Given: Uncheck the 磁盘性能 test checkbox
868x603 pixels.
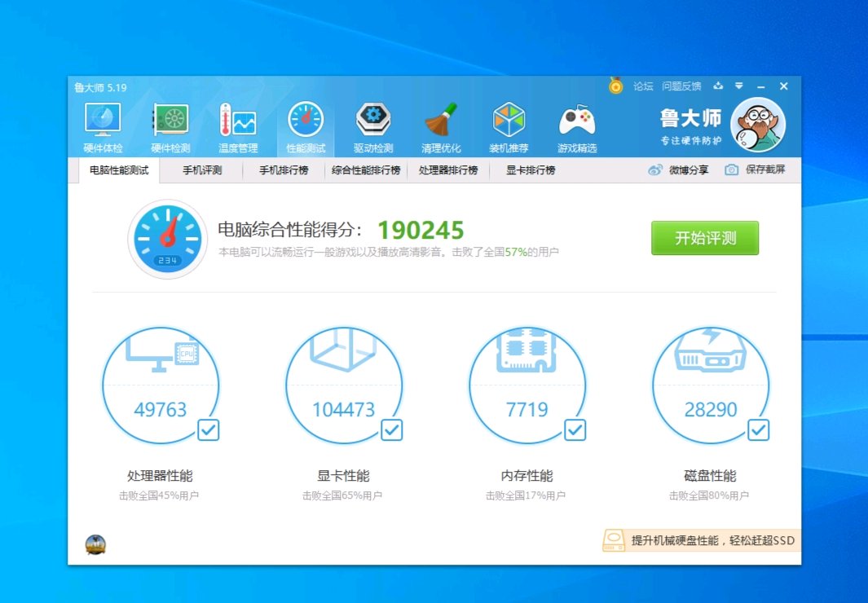Looking at the screenshot, I should tap(758, 430).
